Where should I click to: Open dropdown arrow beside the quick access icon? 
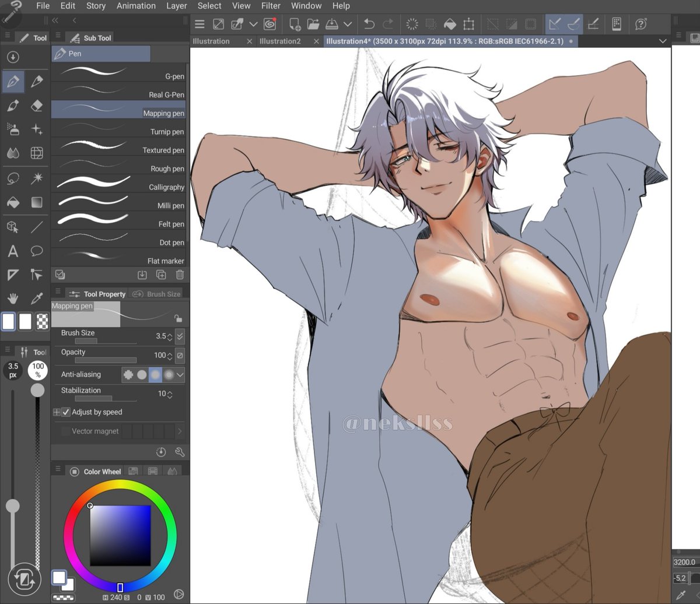click(253, 24)
